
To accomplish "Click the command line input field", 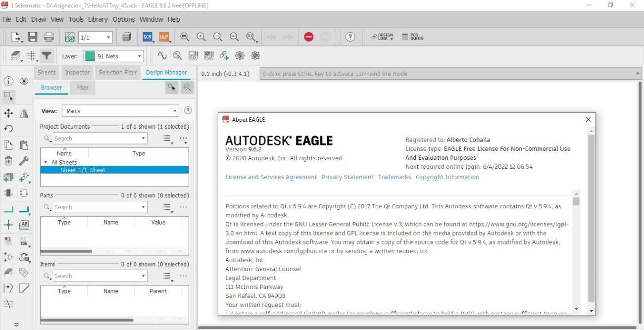I will [446, 74].
